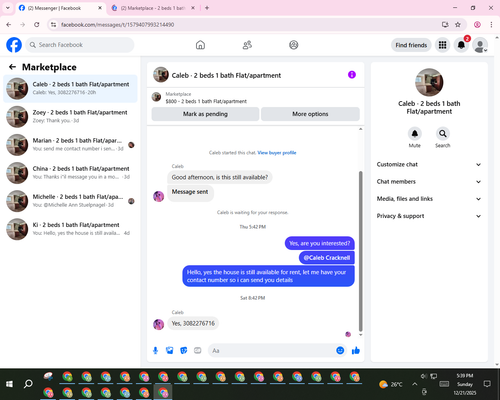The width and height of the screenshot is (500, 400).
Task: Click the @Caleb Cracknell mention
Action: coord(327,258)
